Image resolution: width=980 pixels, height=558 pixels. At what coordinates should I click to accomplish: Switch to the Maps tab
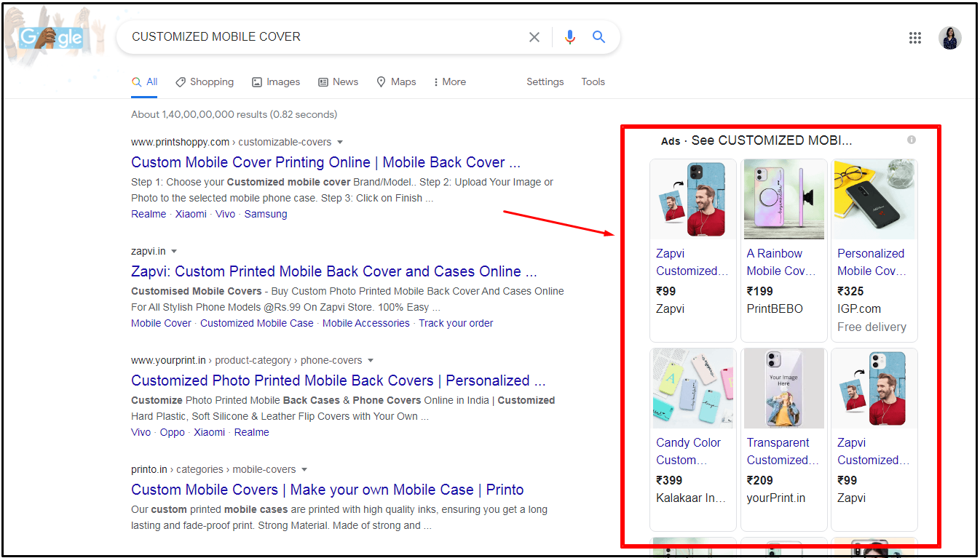tap(396, 82)
